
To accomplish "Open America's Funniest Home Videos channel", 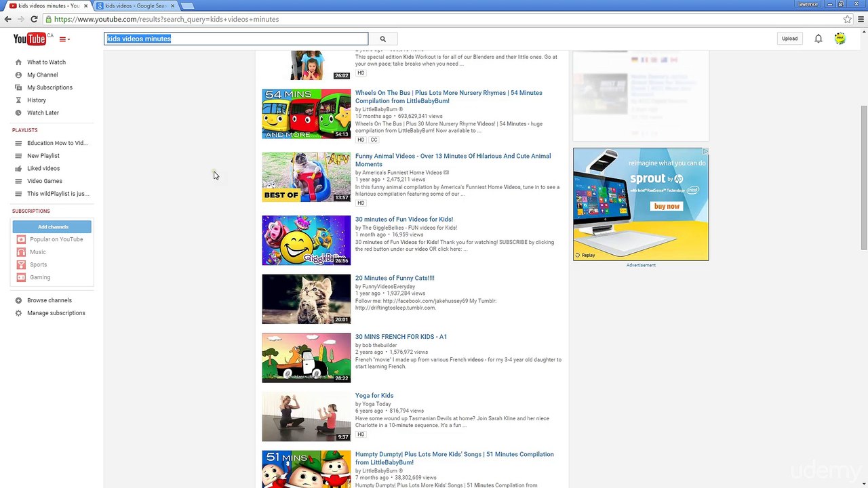I will pyautogui.click(x=402, y=173).
